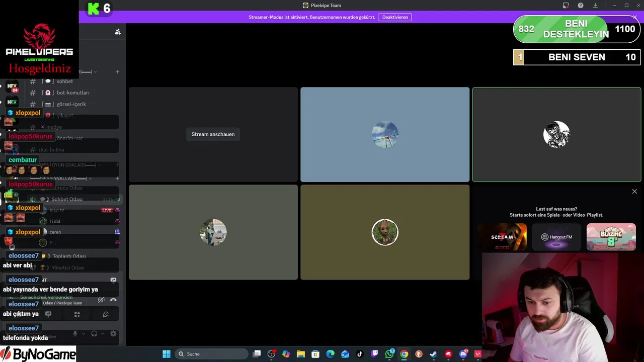The width and height of the screenshot is (644, 362).
Task: Open the Discord inbox icon in title bar
Action: [x=566, y=6]
